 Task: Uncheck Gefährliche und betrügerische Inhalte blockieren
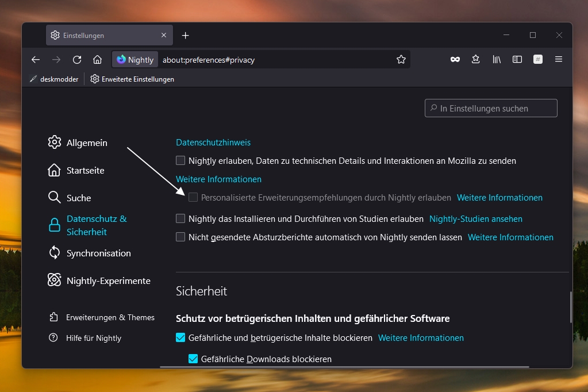[180, 337]
